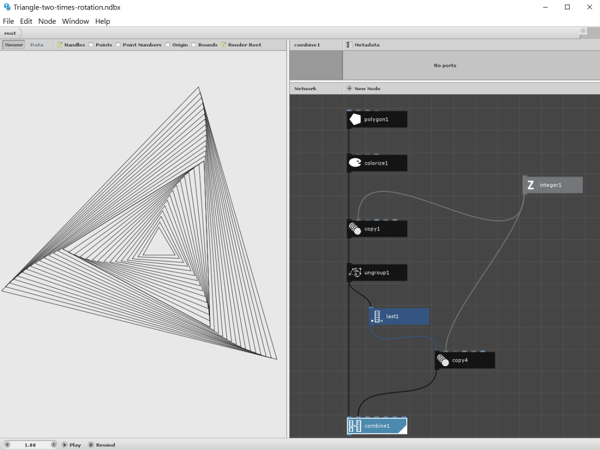This screenshot has width=600, height=450.
Task: Select the copy4 node label
Action: pos(460,360)
